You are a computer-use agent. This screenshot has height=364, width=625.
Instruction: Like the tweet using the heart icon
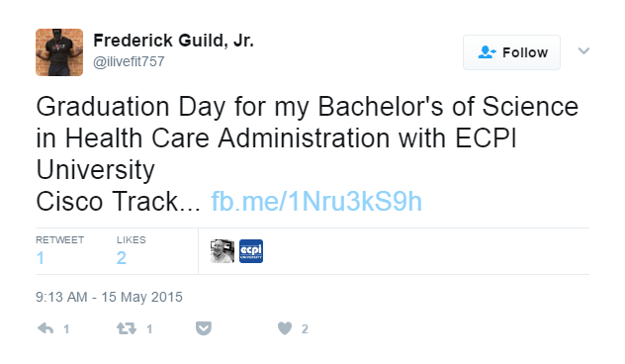[x=285, y=328]
